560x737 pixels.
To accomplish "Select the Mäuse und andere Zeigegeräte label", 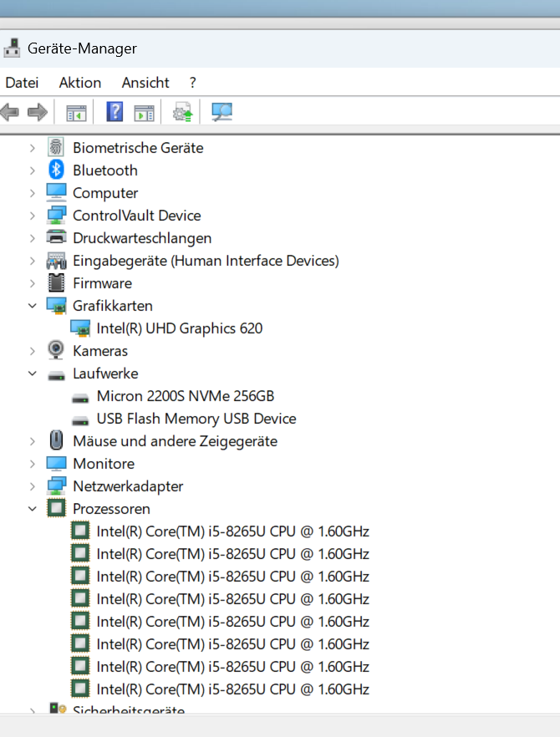I will 175,441.
